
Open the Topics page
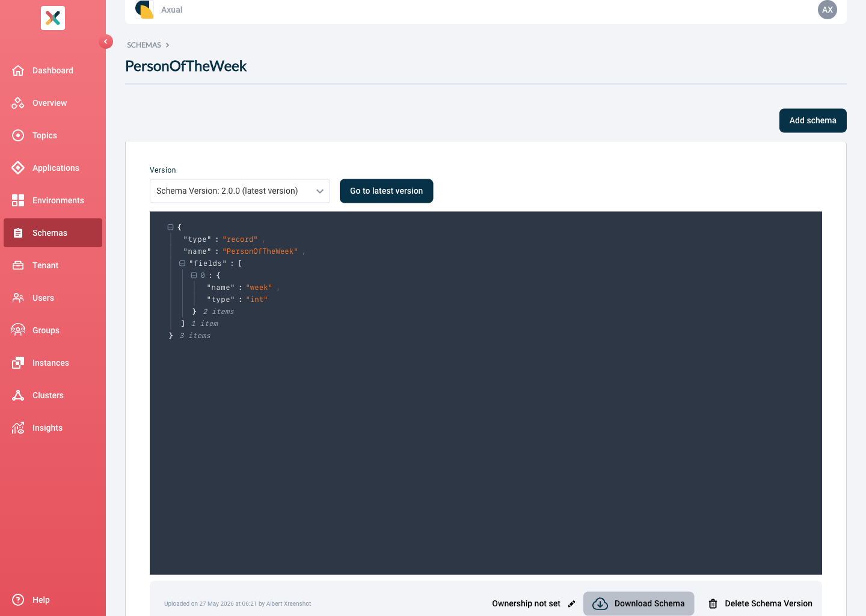(53, 135)
